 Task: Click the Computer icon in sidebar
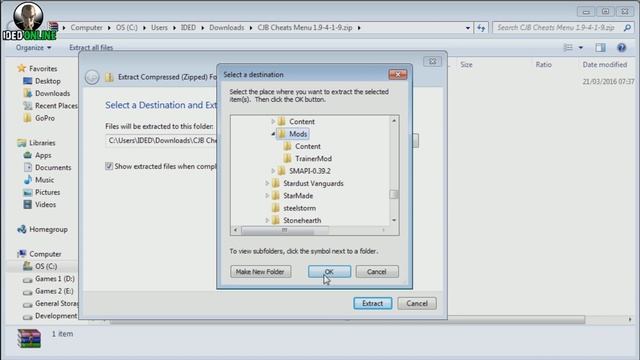click(22, 254)
